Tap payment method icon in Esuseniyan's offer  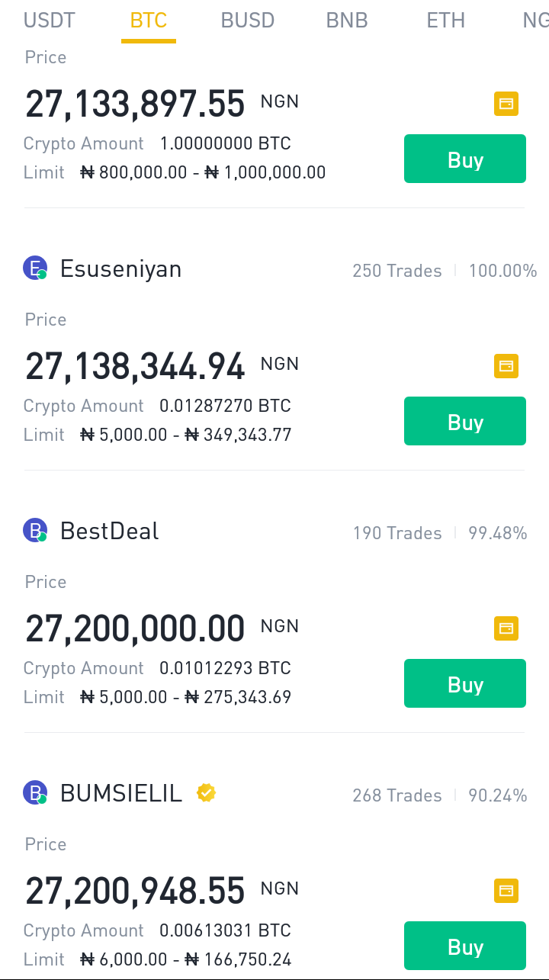point(506,366)
